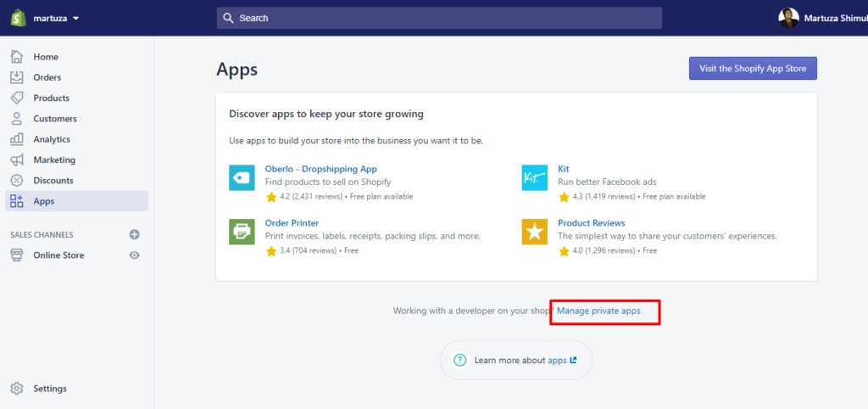This screenshot has width=868, height=409.
Task: Add a sales channel with plus icon
Action: click(x=135, y=234)
